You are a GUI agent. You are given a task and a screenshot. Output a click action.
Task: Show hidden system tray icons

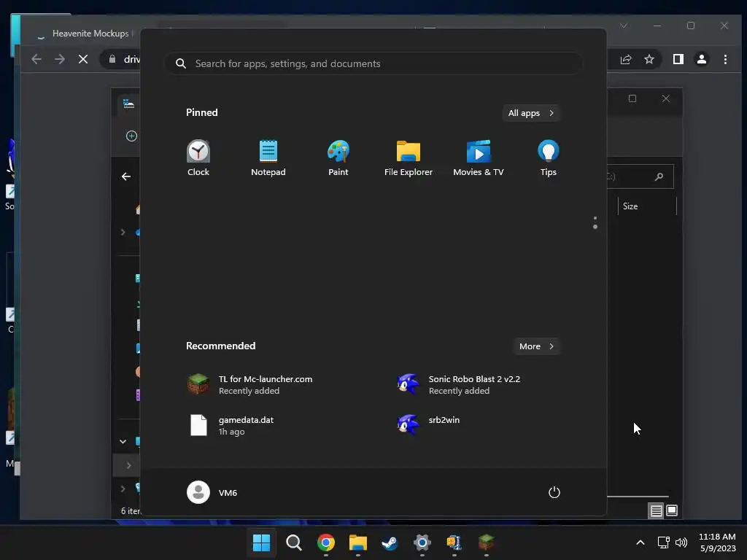coord(640,542)
